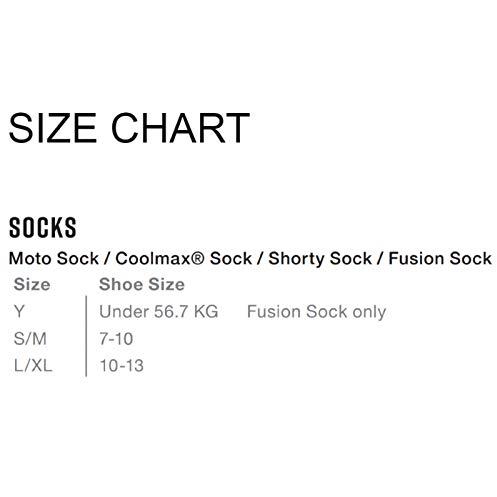
Task: Click the SOCKS section title
Action: click(43, 228)
